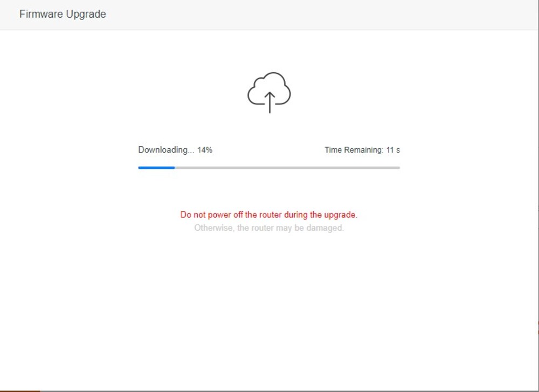
Task: Click the far left start of progress bar
Action: (x=140, y=168)
